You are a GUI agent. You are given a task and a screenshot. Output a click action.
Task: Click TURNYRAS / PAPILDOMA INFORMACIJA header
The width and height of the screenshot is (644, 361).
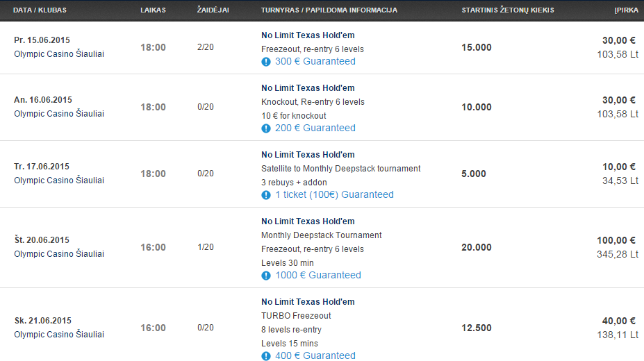[329, 10]
